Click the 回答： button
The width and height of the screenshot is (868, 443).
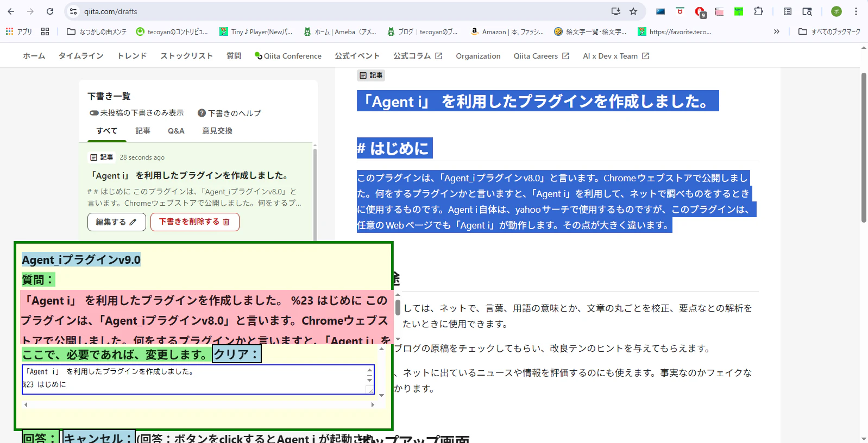[40, 437]
